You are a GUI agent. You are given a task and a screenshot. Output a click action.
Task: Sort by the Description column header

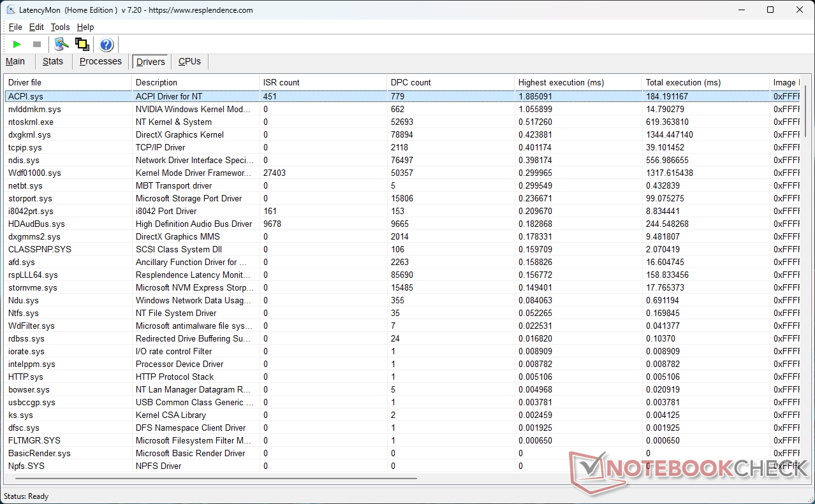pos(196,82)
